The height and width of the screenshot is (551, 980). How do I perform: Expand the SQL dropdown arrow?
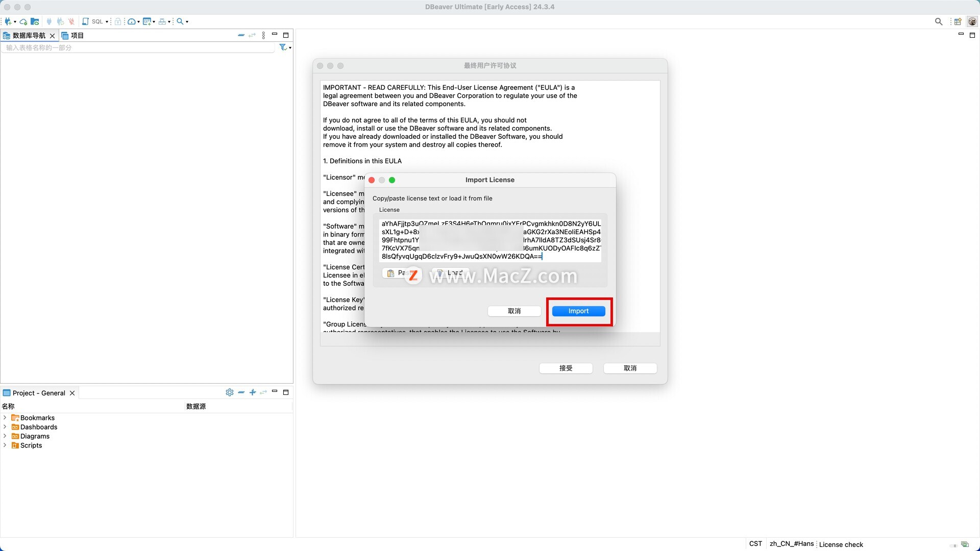coord(107,22)
